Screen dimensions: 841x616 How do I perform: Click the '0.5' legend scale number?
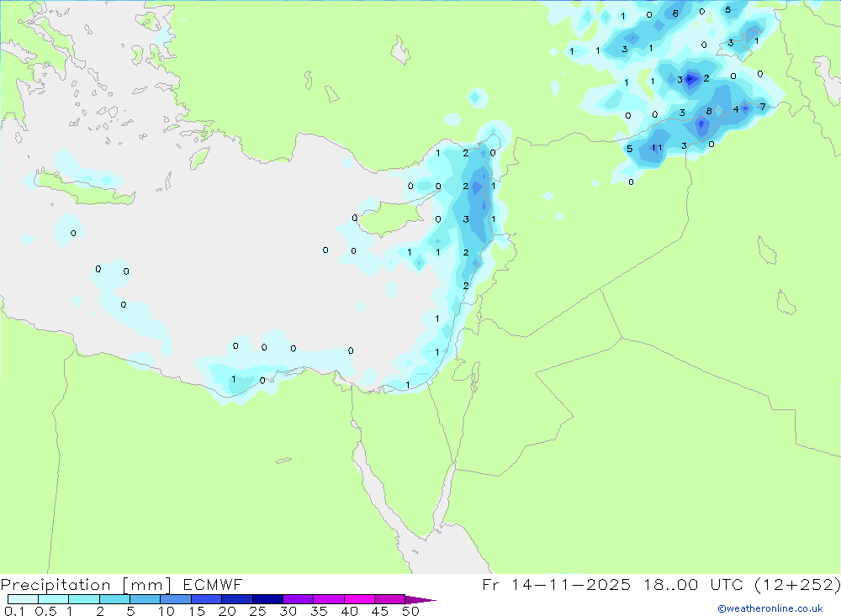tap(45, 611)
